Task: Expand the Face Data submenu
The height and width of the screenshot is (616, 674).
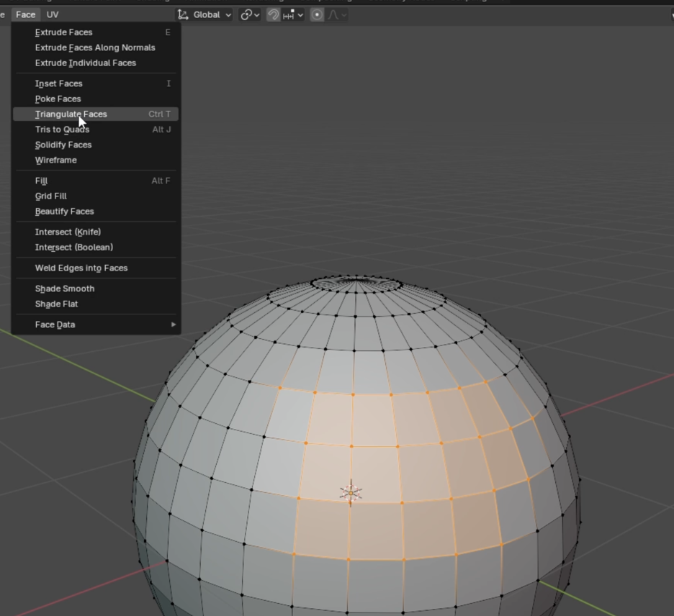Action: pyautogui.click(x=96, y=325)
